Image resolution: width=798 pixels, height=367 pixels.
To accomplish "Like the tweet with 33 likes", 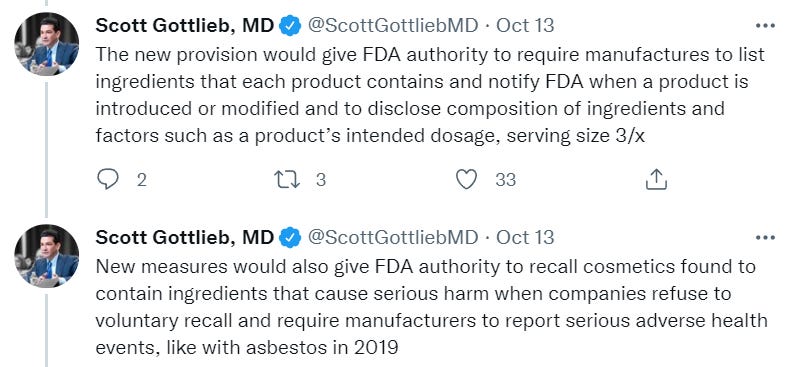I will click(466, 180).
